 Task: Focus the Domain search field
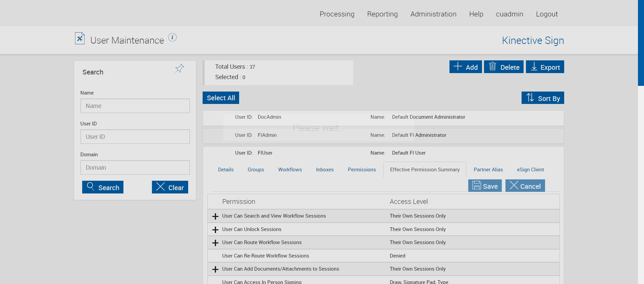[x=135, y=168]
